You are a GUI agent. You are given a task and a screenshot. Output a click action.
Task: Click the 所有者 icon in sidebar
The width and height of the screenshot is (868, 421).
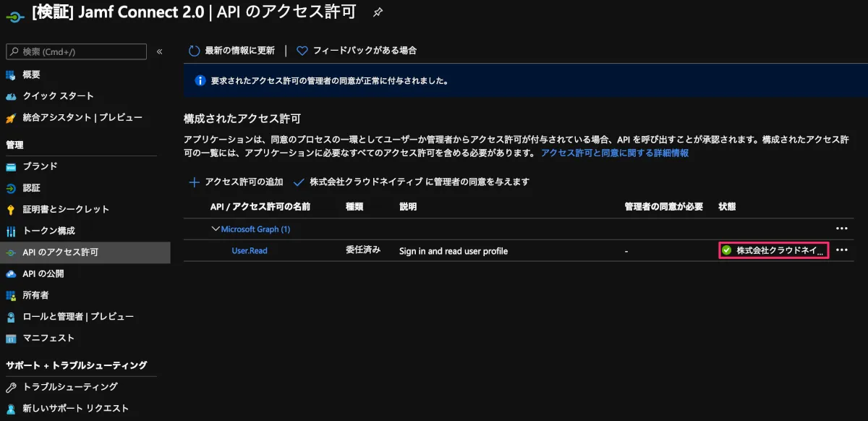(x=11, y=295)
